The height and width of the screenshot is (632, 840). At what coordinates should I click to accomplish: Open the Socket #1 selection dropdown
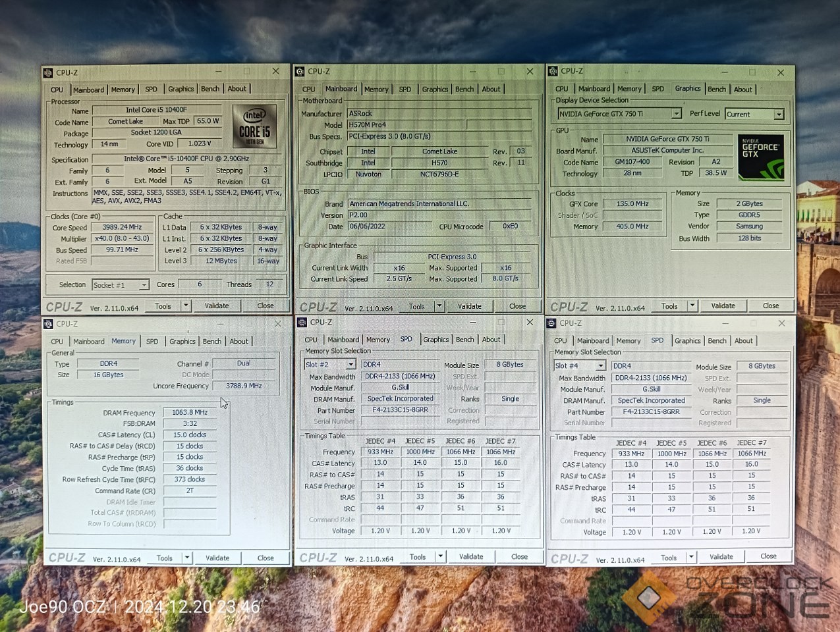(143, 285)
